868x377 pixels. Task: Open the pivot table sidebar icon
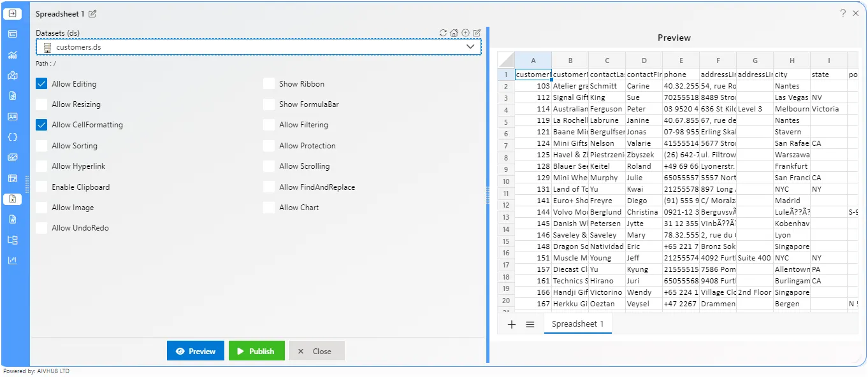pyautogui.click(x=12, y=178)
